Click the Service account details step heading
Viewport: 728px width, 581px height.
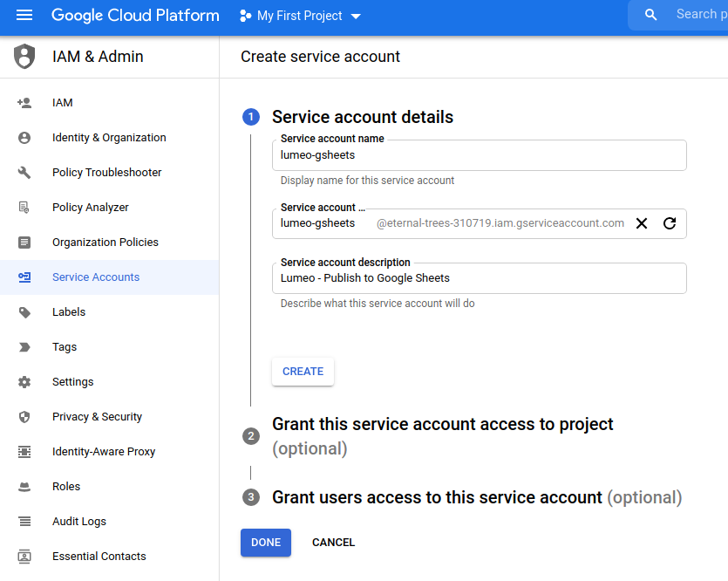tap(363, 117)
